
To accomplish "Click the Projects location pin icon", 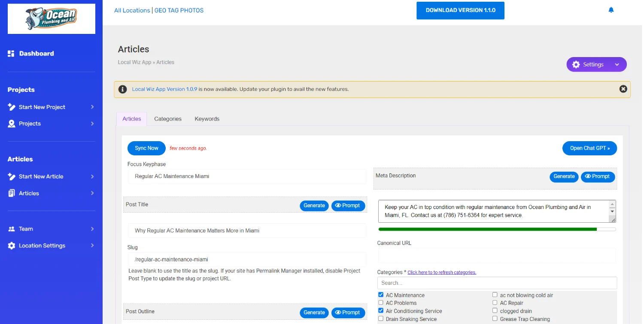I will 12,124.
